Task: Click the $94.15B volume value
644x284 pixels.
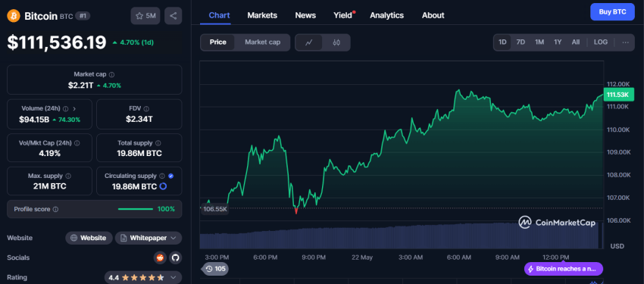Action: (34, 120)
